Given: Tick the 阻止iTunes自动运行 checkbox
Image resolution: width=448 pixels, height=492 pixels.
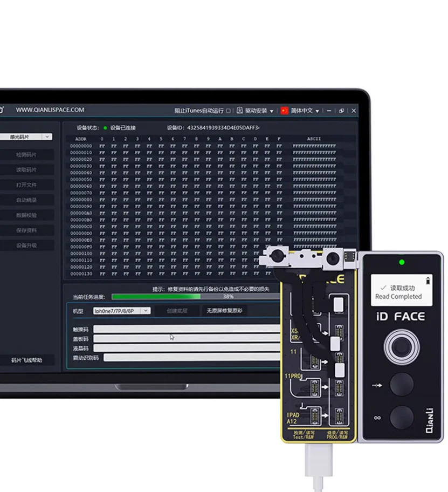Looking at the screenshot, I should (228, 111).
